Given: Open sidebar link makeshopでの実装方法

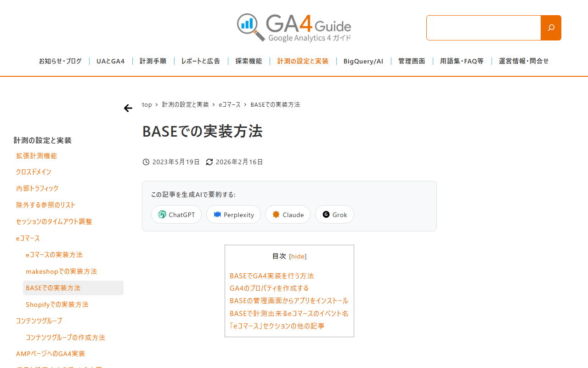Looking at the screenshot, I should click(x=62, y=271).
